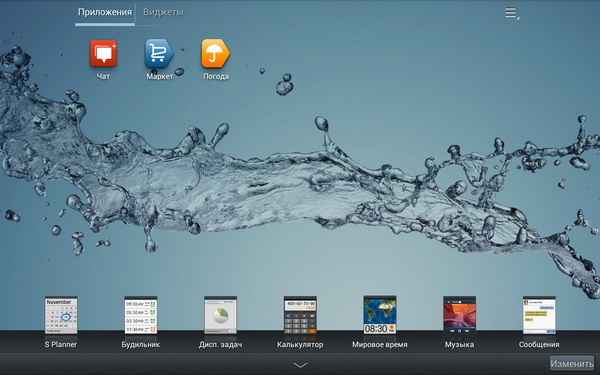Image resolution: width=600 pixels, height=375 pixels.
Task: Click the Изменить button
Action: (x=572, y=364)
